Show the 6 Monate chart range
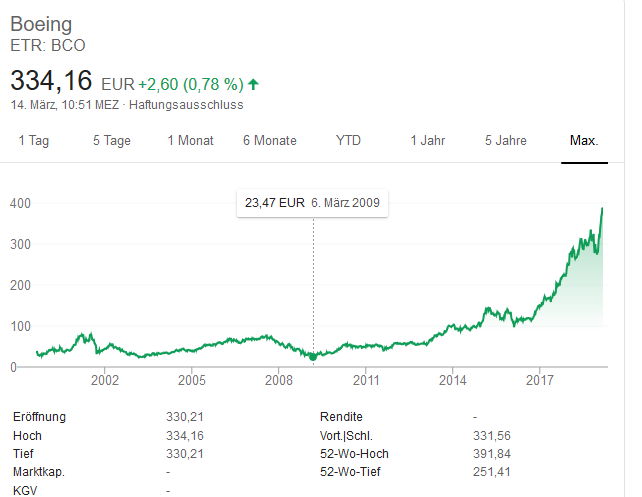The width and height of the screenshot is (642, 497). (269, 140)
